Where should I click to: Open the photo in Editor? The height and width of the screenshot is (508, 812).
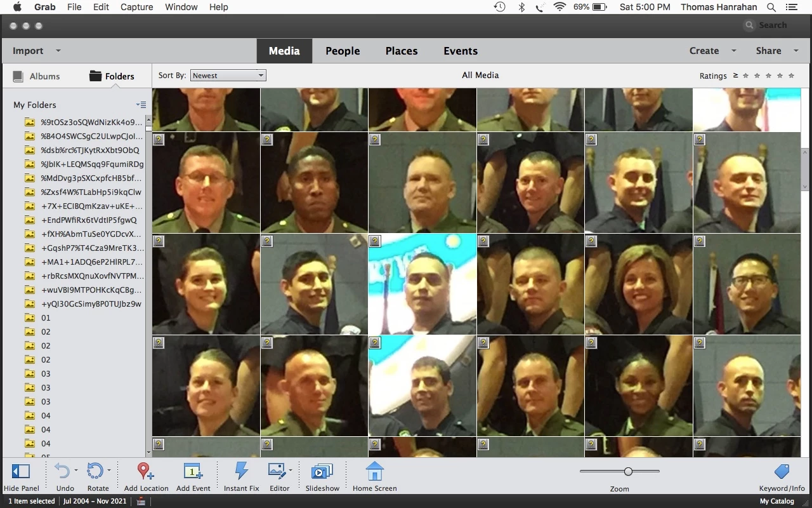277,471
